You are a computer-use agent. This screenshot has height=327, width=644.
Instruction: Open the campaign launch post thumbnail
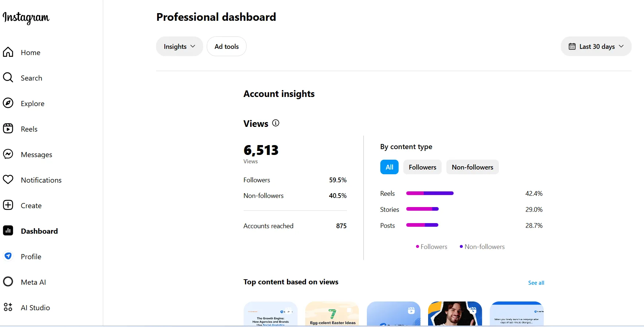point(517,314)
